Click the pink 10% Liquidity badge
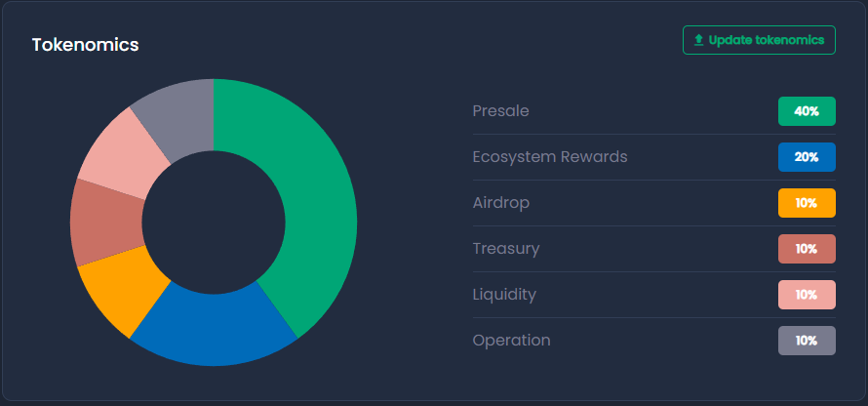Viewport: 868px width, 406px height. pyautogui.click(x=807, y=295)
